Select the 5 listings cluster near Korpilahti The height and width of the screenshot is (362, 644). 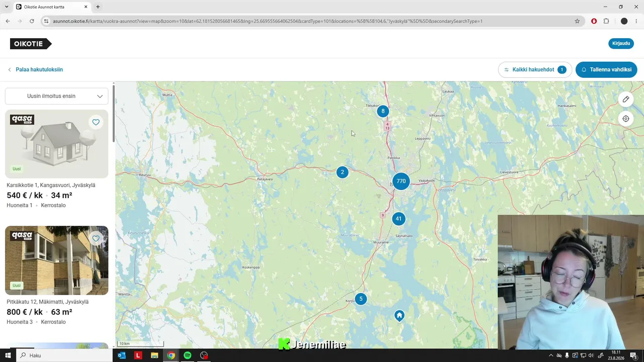(x=361, y=299)
